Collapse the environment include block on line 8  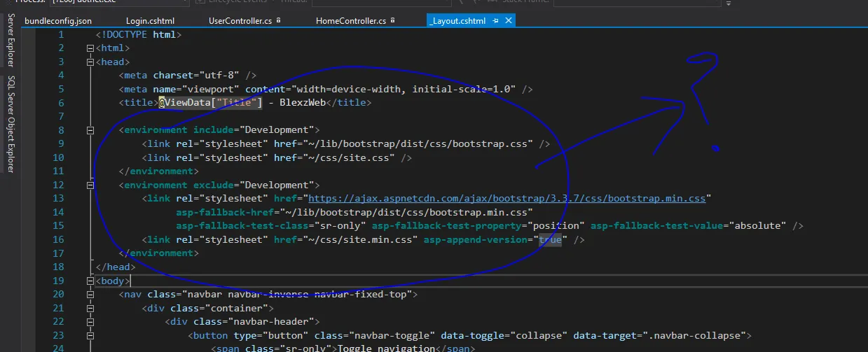(x=90, y=130)
